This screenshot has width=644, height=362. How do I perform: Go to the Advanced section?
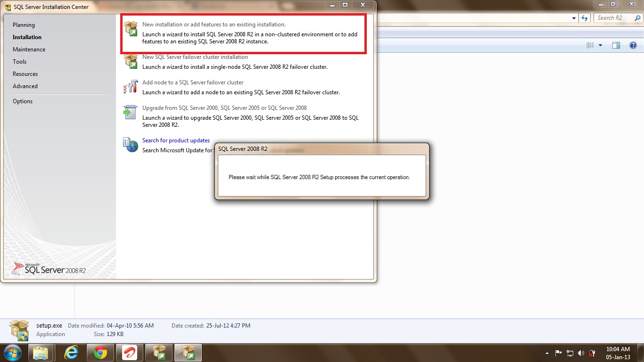25,86
